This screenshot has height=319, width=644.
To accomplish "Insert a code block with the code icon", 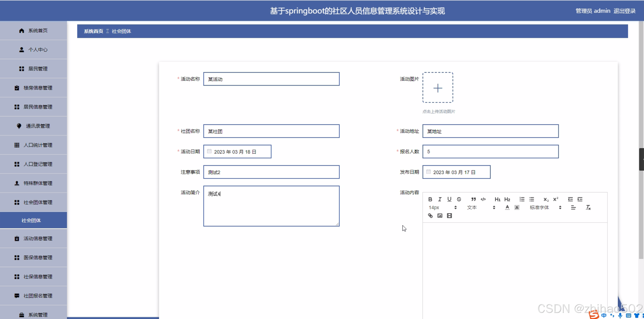I will 483,199.
